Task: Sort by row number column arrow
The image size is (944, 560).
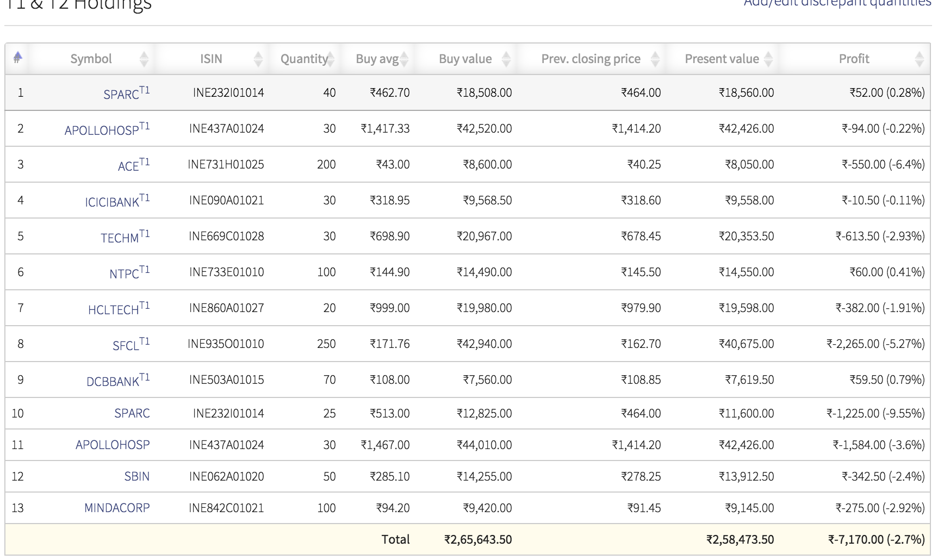Action: tap(17, 57)
